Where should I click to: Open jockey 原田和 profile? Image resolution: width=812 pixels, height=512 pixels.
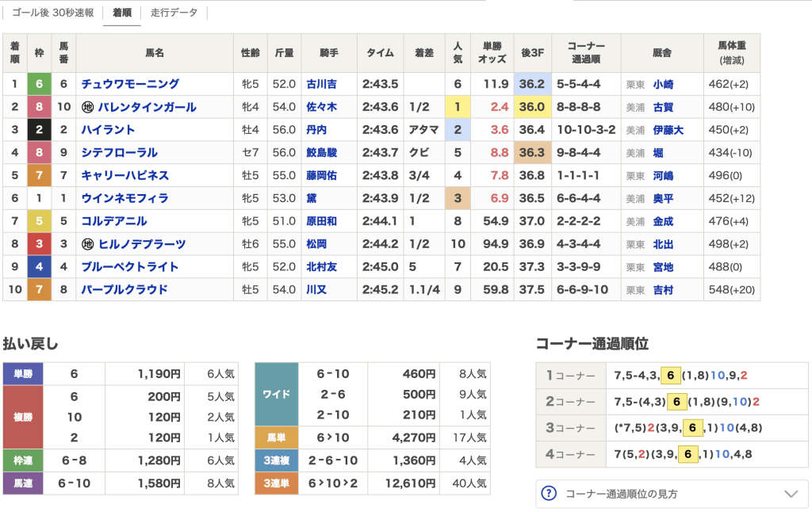(x=322, y=221)
